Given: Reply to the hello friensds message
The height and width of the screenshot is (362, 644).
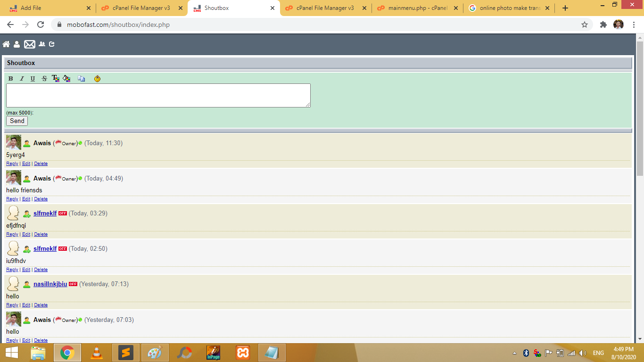Looking at the screenshot, I should coord(12,199).
